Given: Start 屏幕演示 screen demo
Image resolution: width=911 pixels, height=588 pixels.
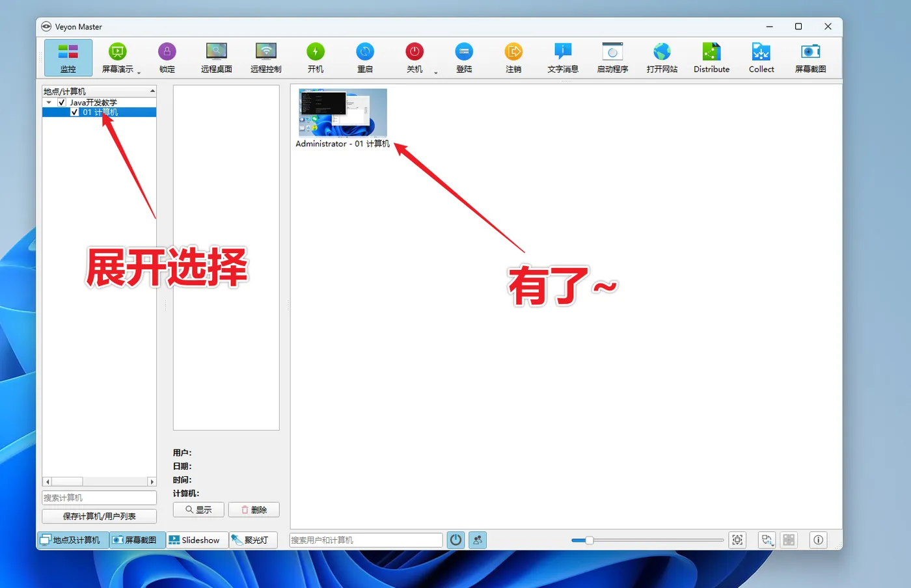Looking at the screenshot, I should (117, 57).
